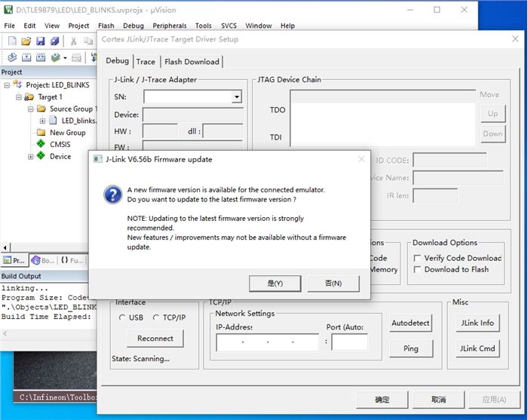Open the SN serial number dropdown
The height and width of the screenshot is (420, 528).
click(x=236, y=97)
